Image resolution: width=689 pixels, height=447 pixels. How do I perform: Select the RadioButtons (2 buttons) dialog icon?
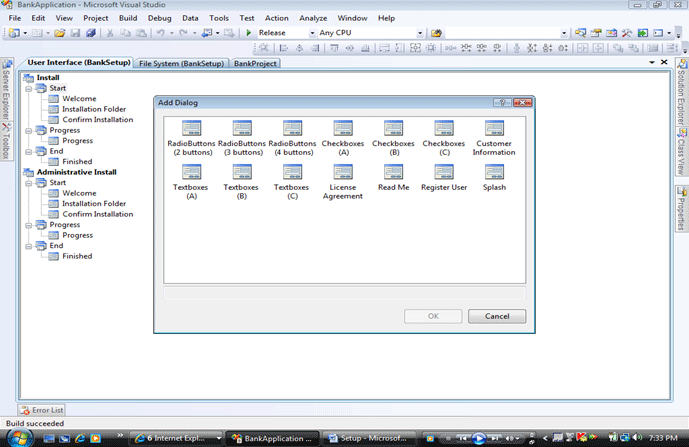coord(192,128)
